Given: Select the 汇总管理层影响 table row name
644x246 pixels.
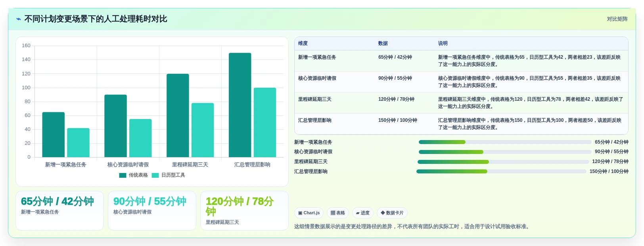Looking at the screenshot, I should pos(315,121).
